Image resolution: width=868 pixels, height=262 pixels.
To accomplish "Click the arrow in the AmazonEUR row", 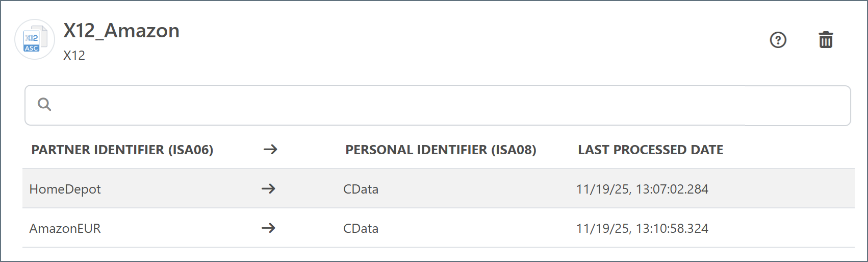I will [x=268, y=228].
